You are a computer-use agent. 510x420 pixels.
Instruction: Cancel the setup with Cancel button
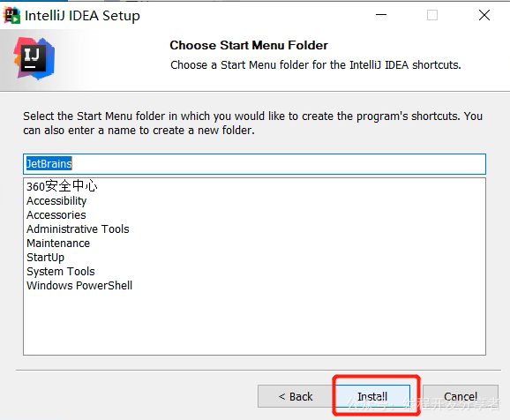[x=461, y=396]
